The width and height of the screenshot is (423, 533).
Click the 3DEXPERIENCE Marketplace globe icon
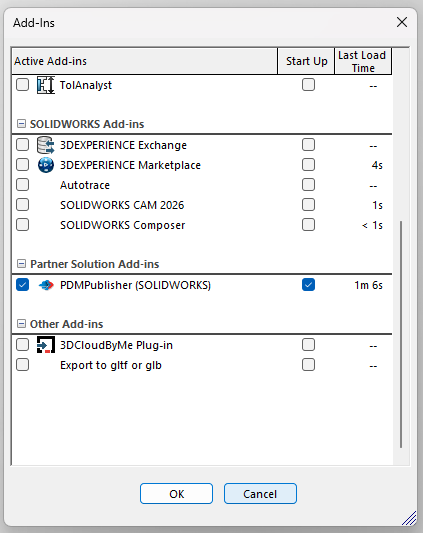[46, 165]
